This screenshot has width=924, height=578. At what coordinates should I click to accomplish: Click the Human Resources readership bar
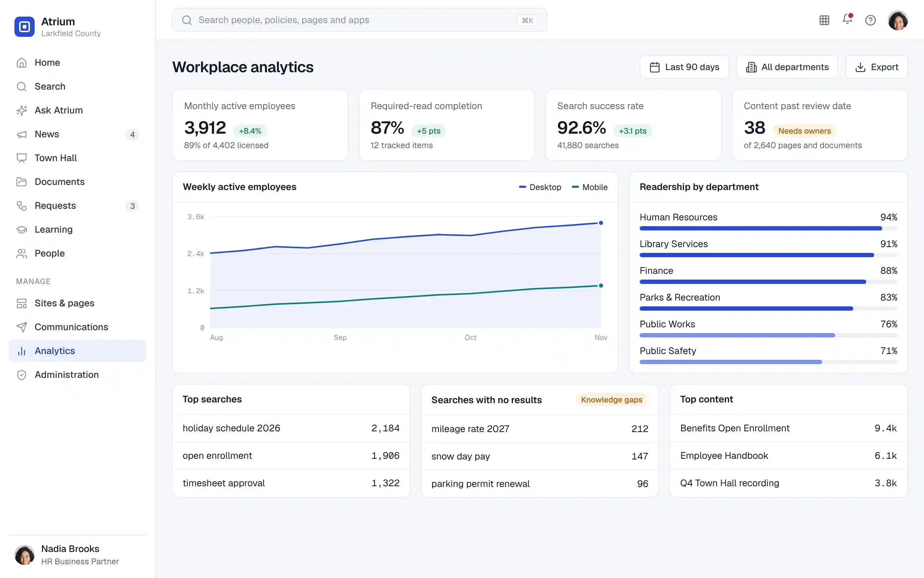pyautogui.click(x=768, y=228)
